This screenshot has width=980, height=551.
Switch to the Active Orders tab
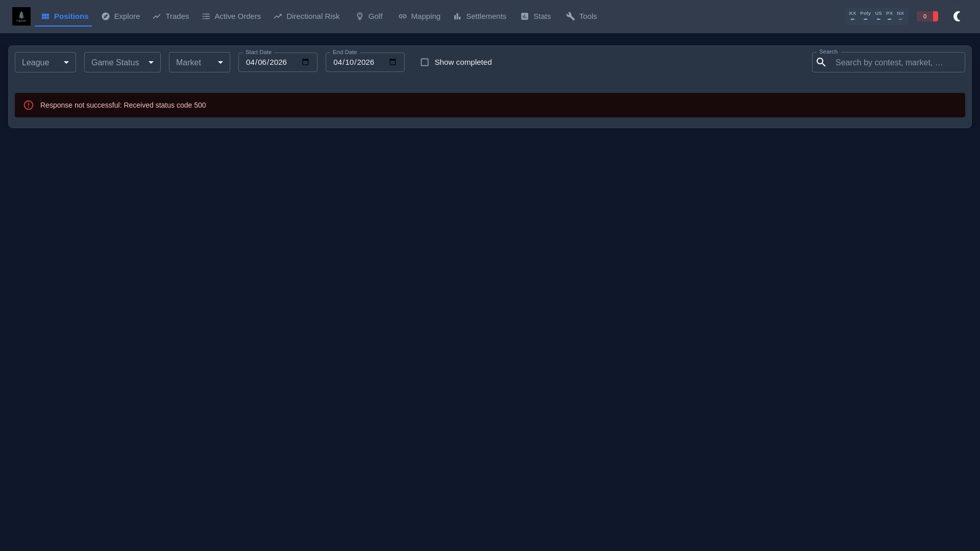click(x=231, y=16)
